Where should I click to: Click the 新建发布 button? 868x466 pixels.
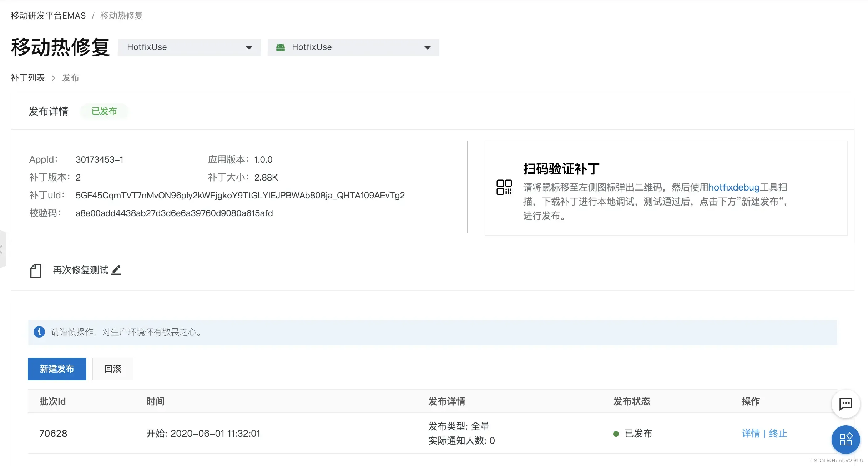pos(57,369)
